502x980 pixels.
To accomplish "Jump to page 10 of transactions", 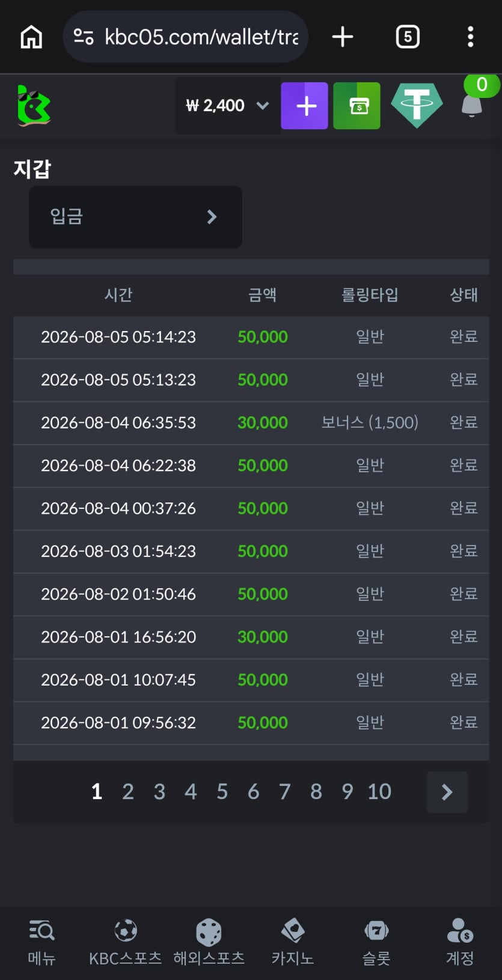I will (379, 792).
